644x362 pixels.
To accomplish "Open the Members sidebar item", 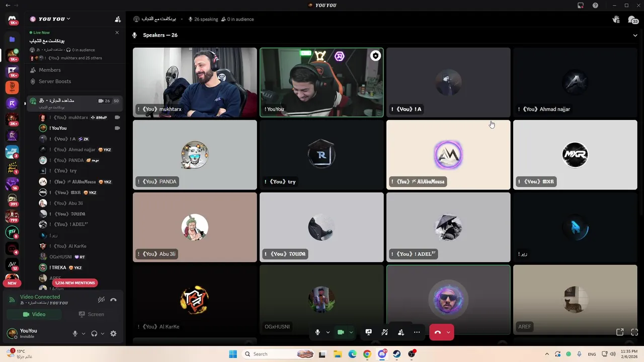I will click(x=50, y=70).
